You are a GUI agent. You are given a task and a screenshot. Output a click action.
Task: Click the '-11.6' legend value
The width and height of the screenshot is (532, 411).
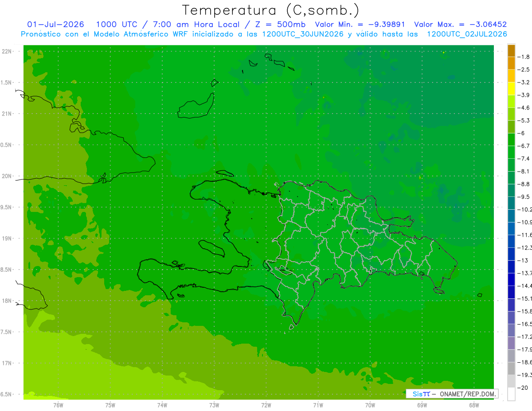[x=524, y=235]
